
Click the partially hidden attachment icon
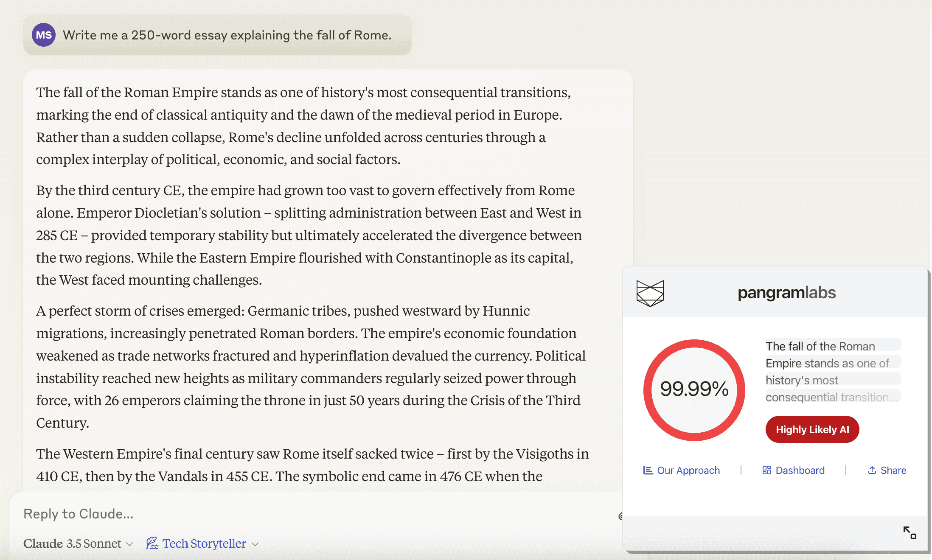620,516
